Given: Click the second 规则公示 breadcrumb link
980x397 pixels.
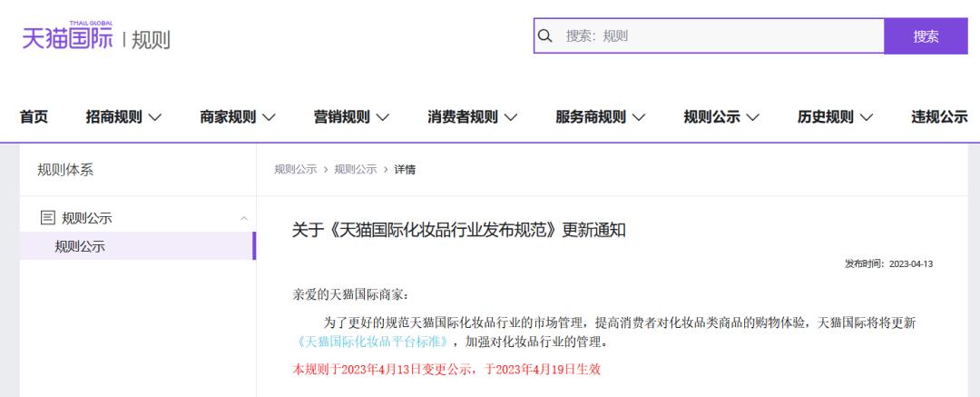Looking at the screenshot, I should [356, 170].
